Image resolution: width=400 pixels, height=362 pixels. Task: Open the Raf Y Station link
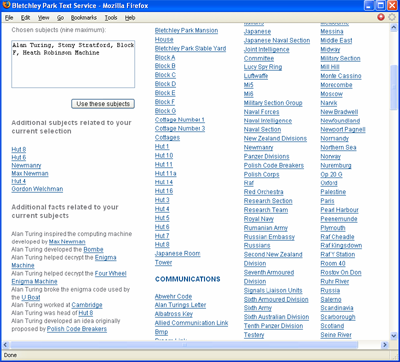click(x=338, y=255)
